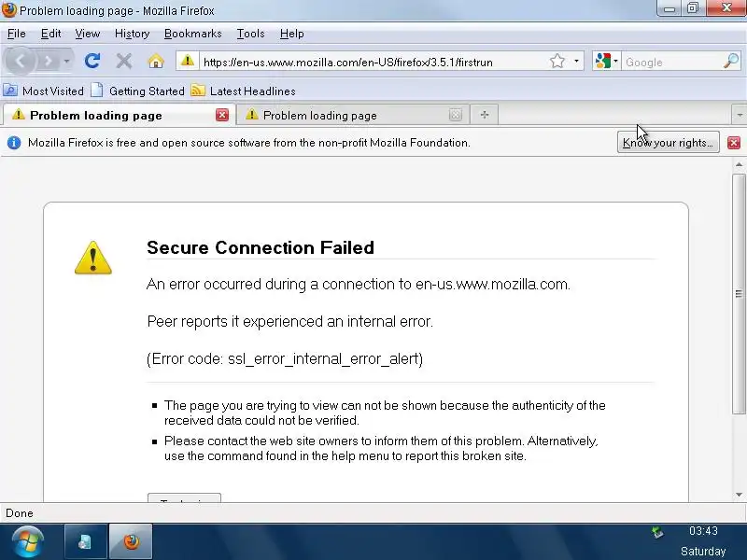Open the Windows Start orb

27,542
